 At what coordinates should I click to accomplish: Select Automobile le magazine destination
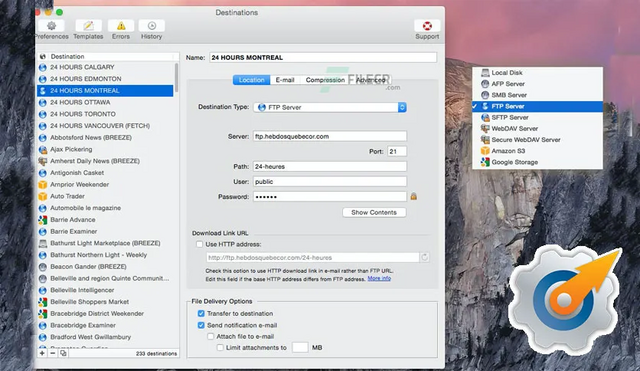click(x=105, y=208)
